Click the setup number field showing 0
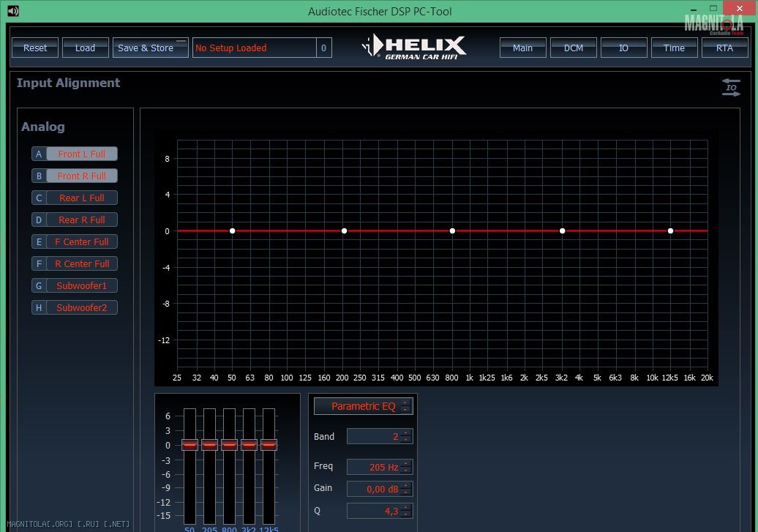 pyautogui.click(x=324, y=48)
